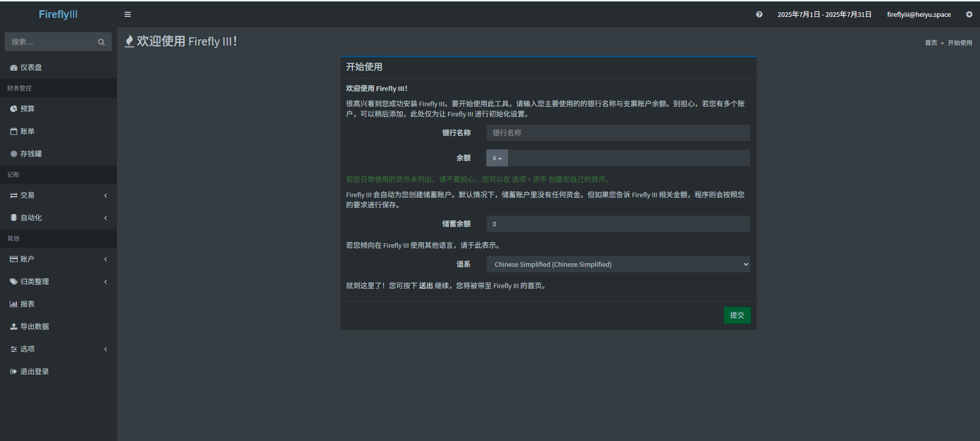Image resolution: width=980 pixels, height=441 pixels.
Task: Click the green 提交 button
Action: click(737, 315)
